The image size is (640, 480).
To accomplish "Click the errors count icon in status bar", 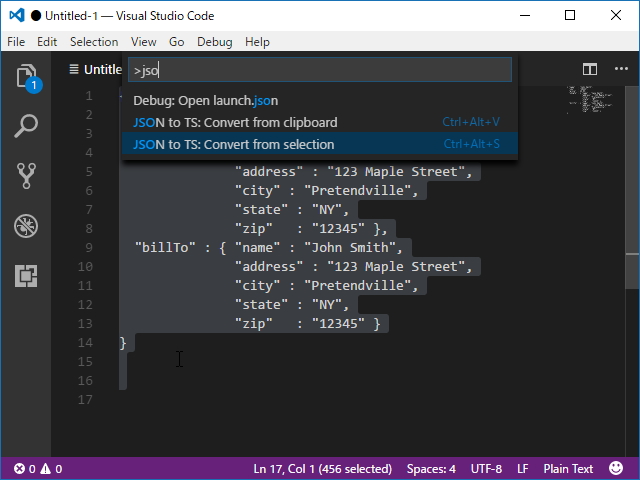I will pyautogui.click(x=19, y=469).
